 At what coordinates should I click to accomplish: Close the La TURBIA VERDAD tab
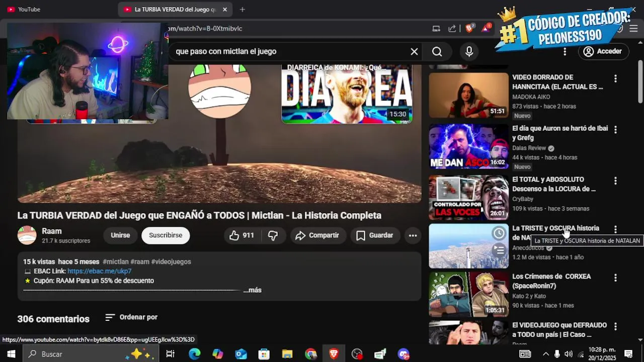tap(224, 10)
